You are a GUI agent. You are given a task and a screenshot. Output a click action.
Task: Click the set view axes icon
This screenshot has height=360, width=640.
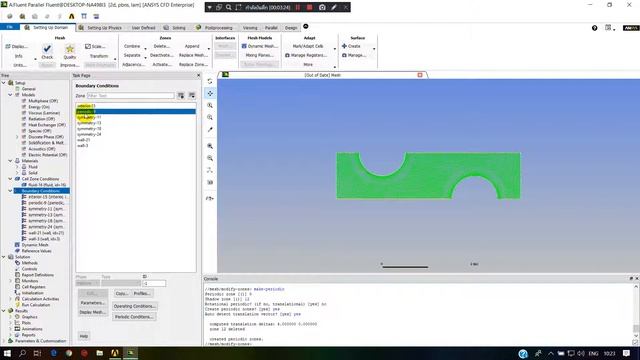point(210,170)
